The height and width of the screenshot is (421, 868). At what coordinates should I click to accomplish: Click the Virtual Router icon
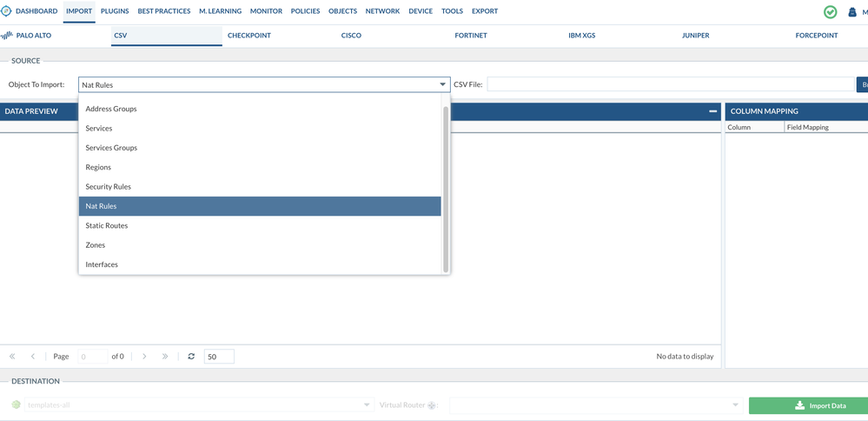(x=432, y=405)
